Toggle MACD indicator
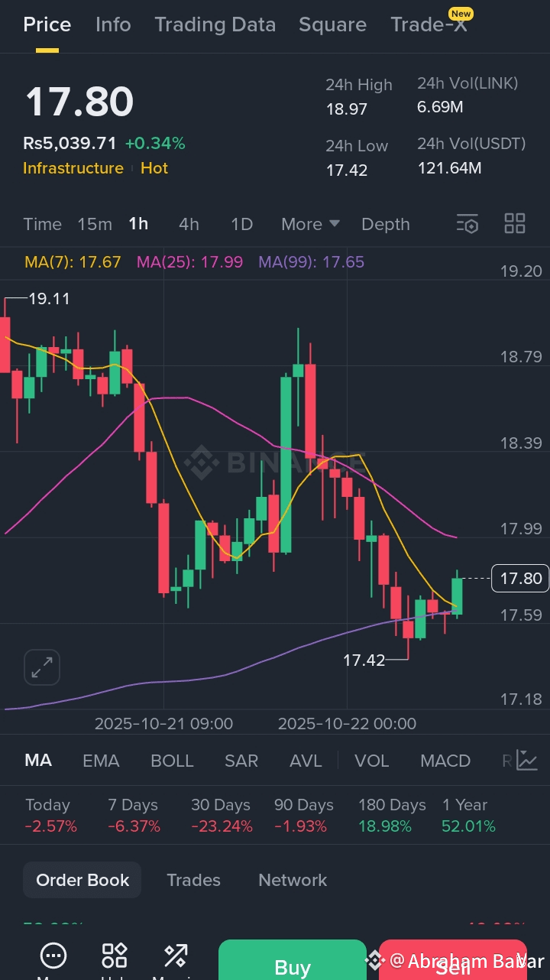Image resolution: width=550 pixels, height=980 pixels. pos(445,761)
